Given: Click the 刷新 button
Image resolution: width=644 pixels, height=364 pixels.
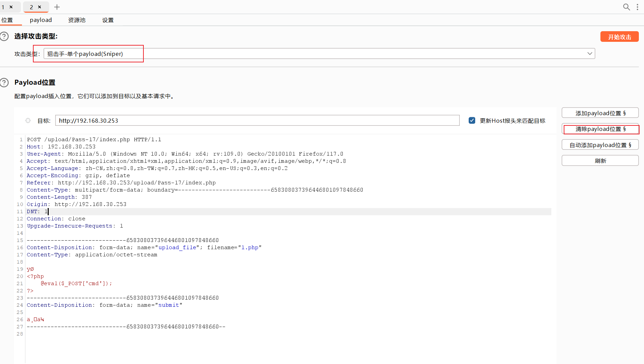Looking at the screenshot, I should point(600,161).
